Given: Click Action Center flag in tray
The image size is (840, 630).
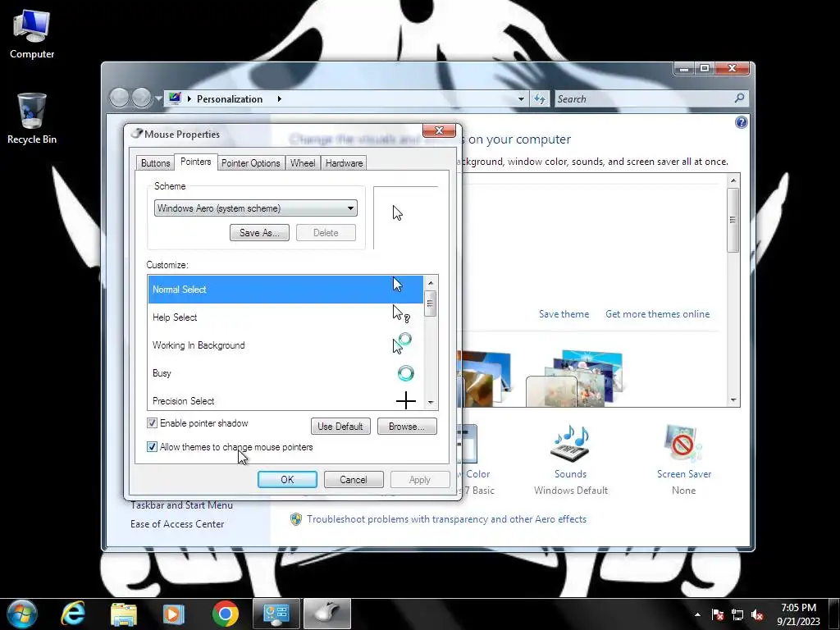Looking at the screenshot, I should coord(718,615).
